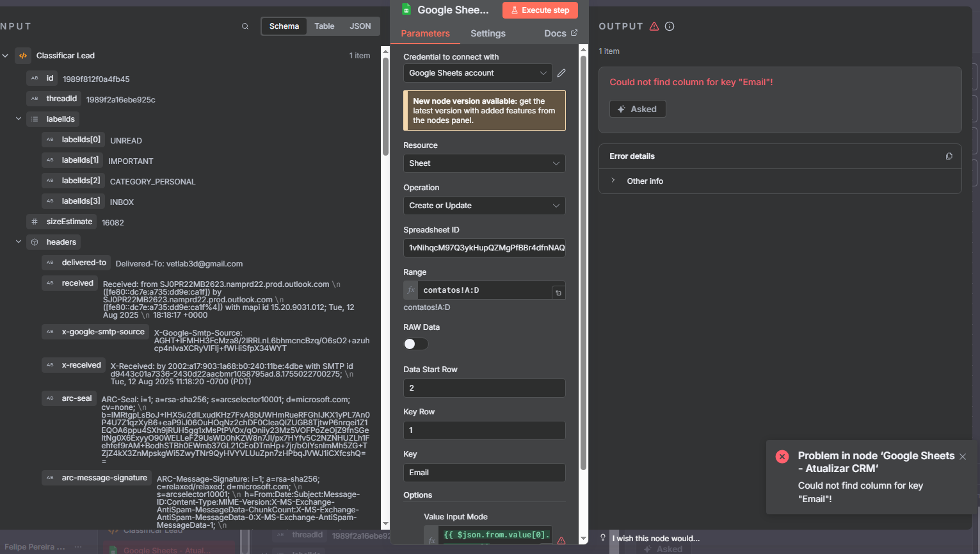Switch to the Table view tab

[325, 26]
